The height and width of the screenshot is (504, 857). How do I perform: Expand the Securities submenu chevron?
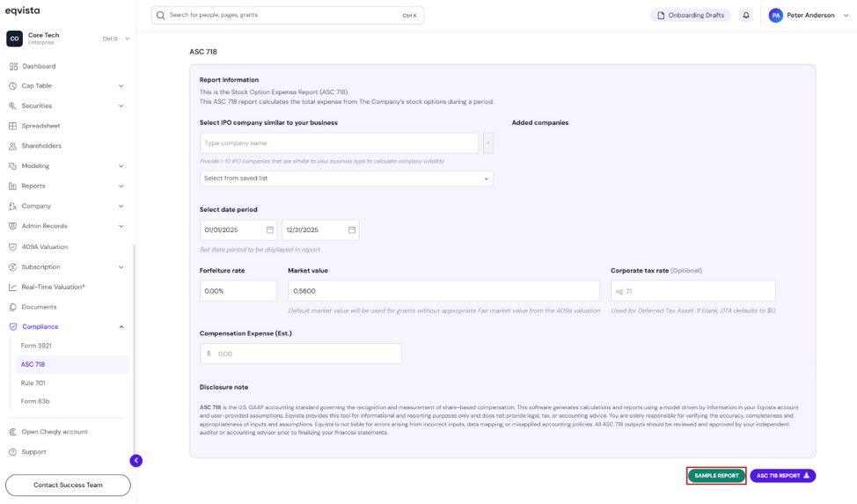(121, 106)
